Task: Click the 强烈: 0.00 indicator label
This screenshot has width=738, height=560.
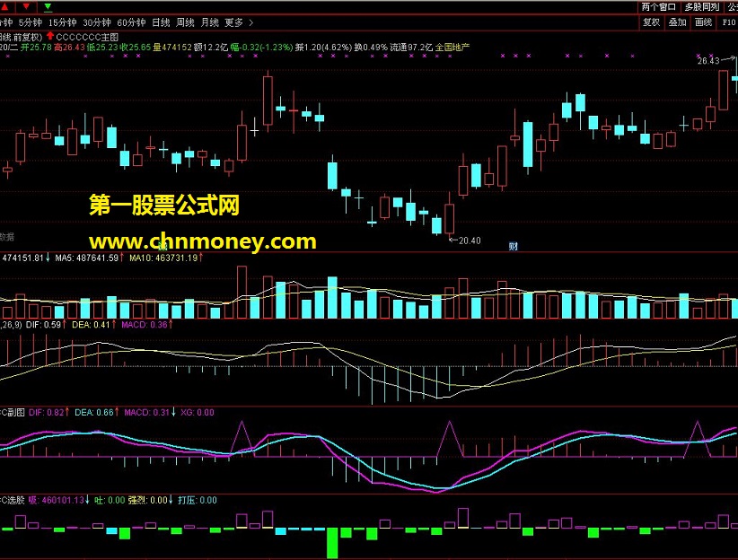Action: point(148,500)
